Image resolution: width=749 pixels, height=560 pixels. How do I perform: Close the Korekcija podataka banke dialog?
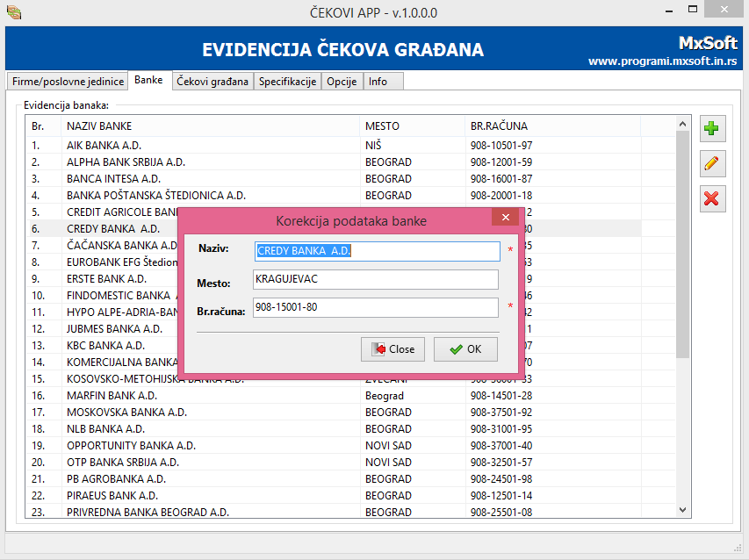pos(506,217)
